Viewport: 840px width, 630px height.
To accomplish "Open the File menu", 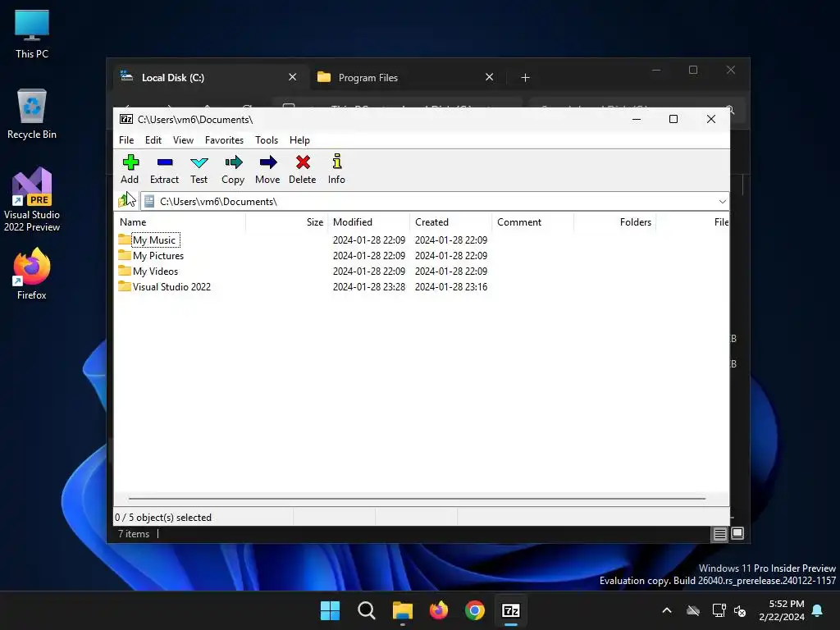I will (x=126, y=139).
